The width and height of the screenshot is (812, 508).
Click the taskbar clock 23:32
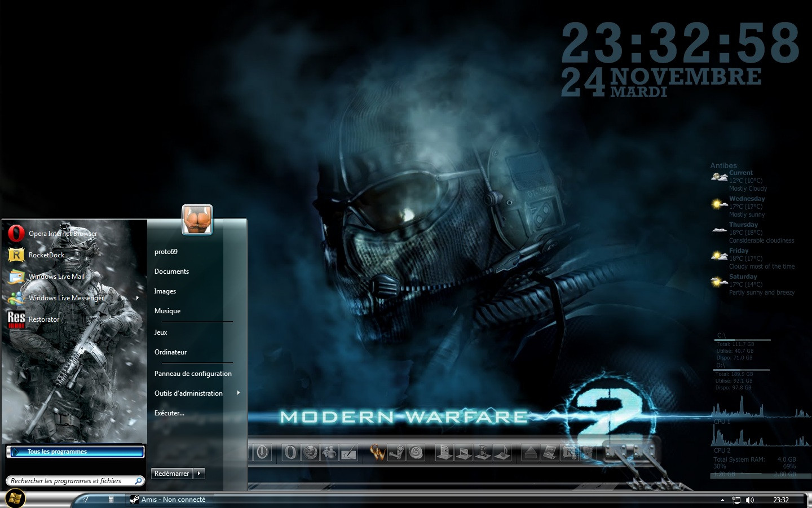pos(781,500)
